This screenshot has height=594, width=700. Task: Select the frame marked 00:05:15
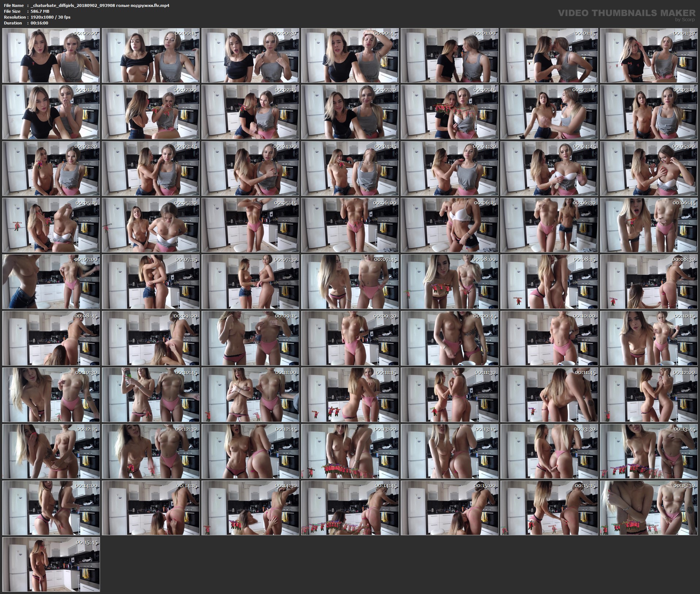51,225
